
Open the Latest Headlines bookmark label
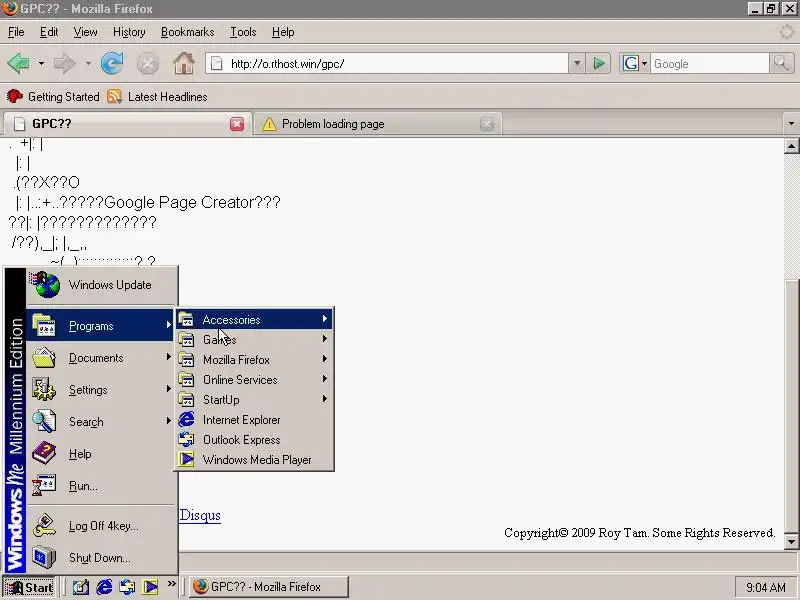pyautogui.click(x=167, y=96)
